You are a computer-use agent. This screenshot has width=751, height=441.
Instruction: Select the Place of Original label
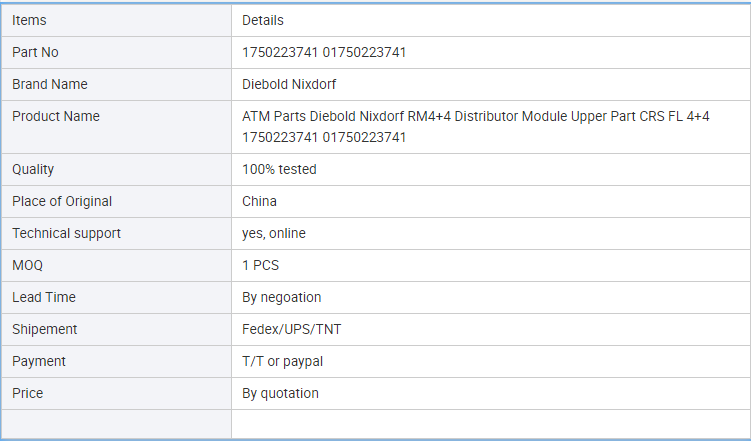click(x=62, y=201)
